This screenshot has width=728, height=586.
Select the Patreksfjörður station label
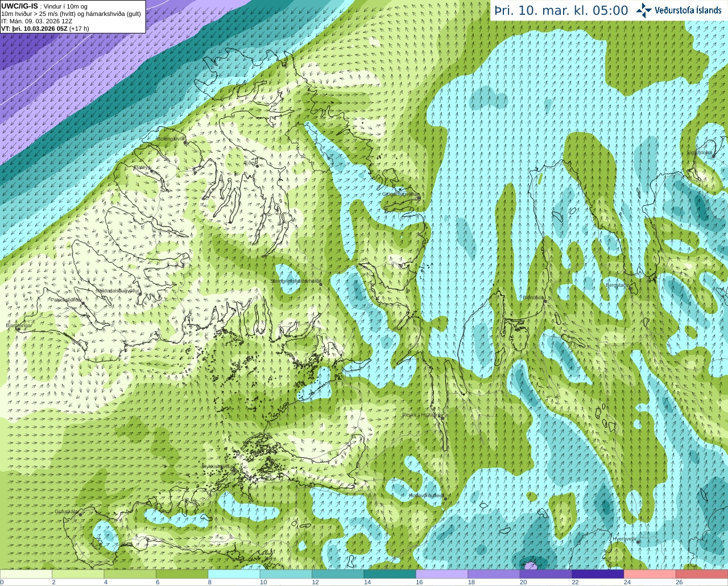click(66, 299)
